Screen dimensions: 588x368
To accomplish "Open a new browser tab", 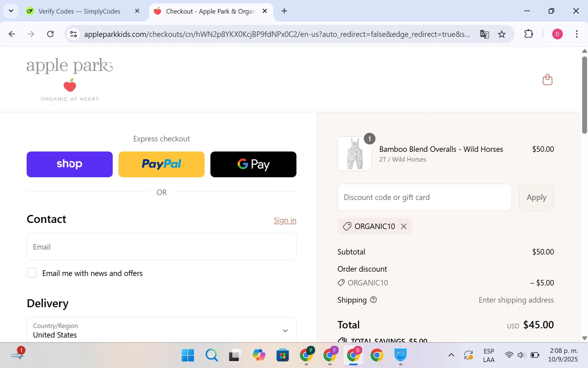I will tap(284, 11).
